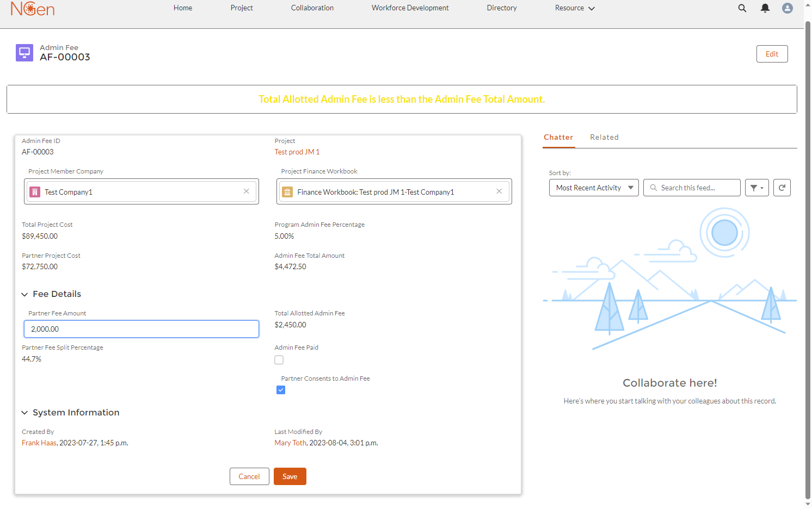Image resolution: width=812 pixels, height=509 pixels.
Task: Click the NGen logo
Action: pyautogui.click(x=33, y=8)
